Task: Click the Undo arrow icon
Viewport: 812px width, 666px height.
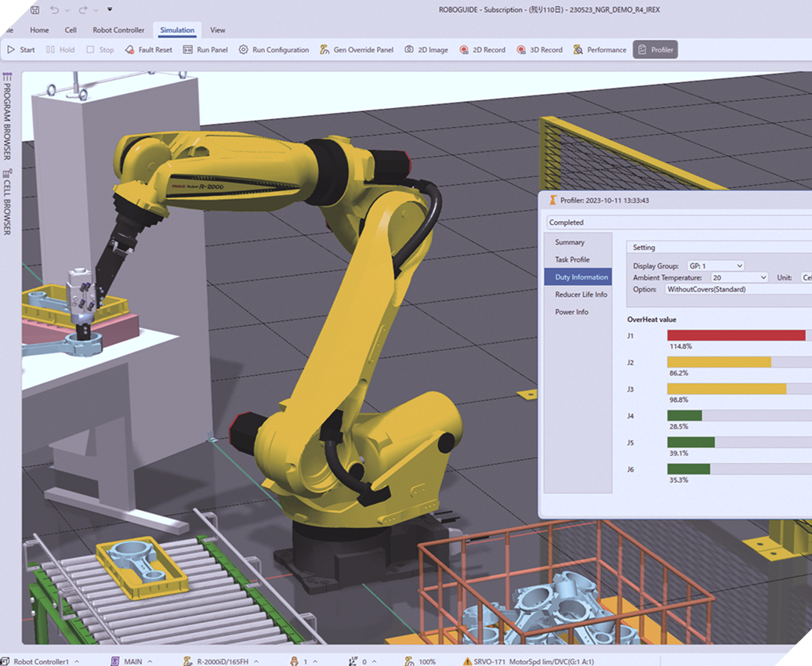Action: coord(54,10)
